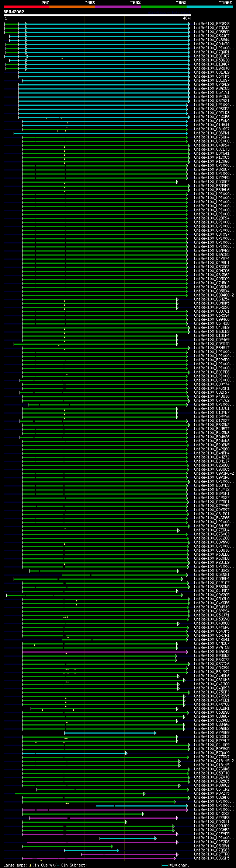The height and width of the screenshot is (868, 236).
Task: Click the red ~20% legend segment
Action: point(26,7)
